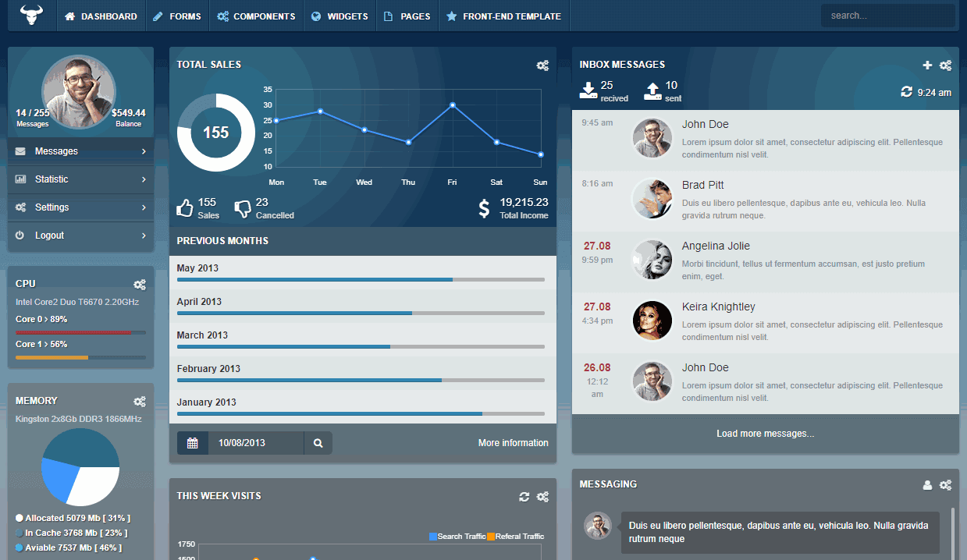967x560 pixels.
Task: Click the Core 0 usage bar
Action: (80, 332)
